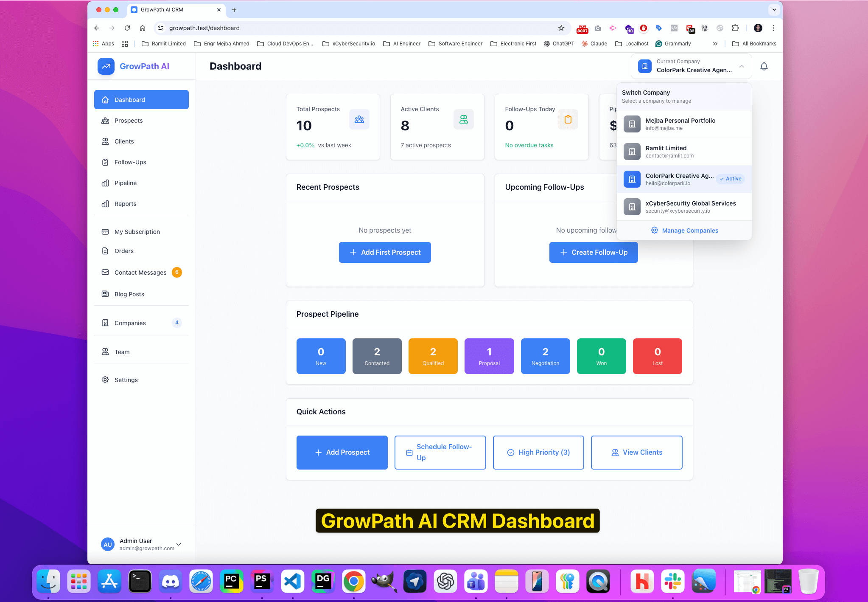This screenshot has width=868, height=602.
Task: Select the Pipeline sidebar icon
Action: [105, 183]
